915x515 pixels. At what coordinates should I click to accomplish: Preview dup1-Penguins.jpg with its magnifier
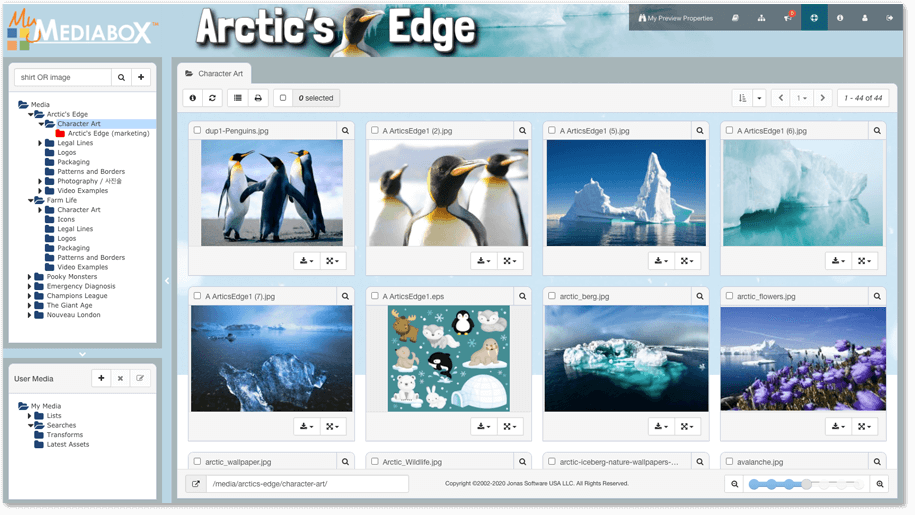345,131
